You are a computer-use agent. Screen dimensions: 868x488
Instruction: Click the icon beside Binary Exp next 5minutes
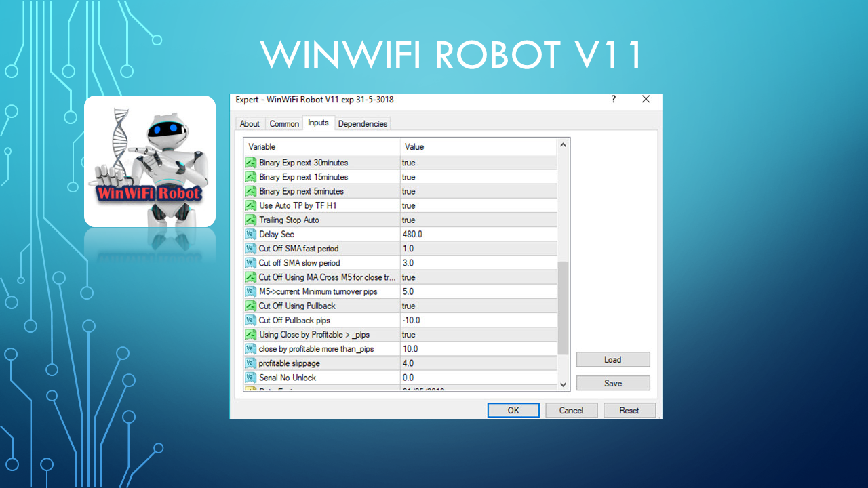[x=250, y=191]
